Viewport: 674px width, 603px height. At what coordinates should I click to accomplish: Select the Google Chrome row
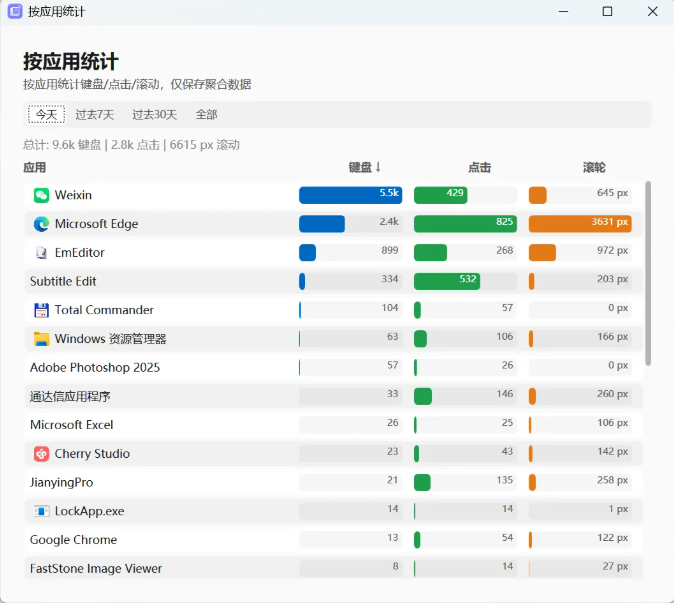click(x=334, y=540)
